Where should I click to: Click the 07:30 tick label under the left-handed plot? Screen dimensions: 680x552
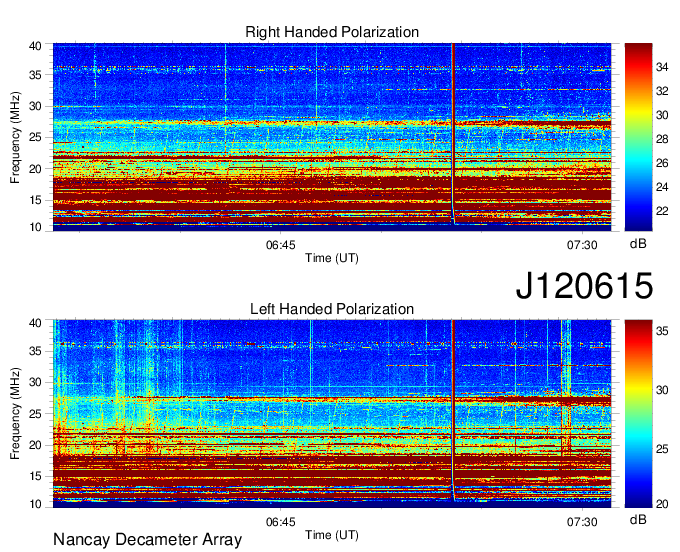(582, 522)
